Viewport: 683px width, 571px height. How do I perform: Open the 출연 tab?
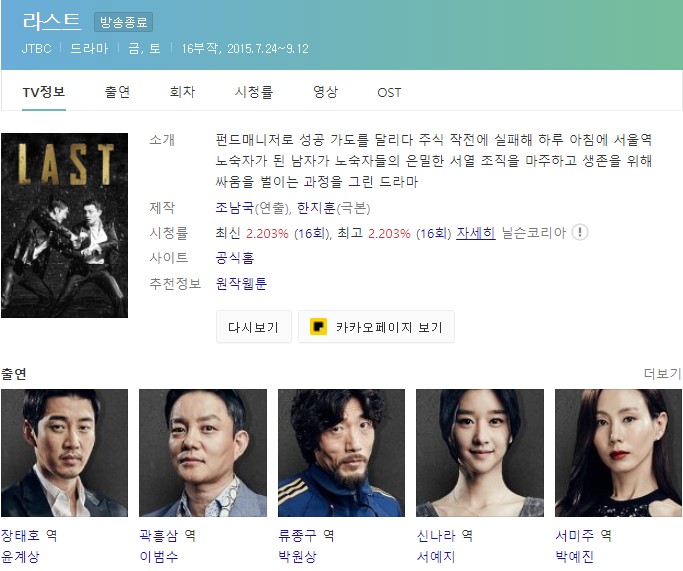coord(117,92)
